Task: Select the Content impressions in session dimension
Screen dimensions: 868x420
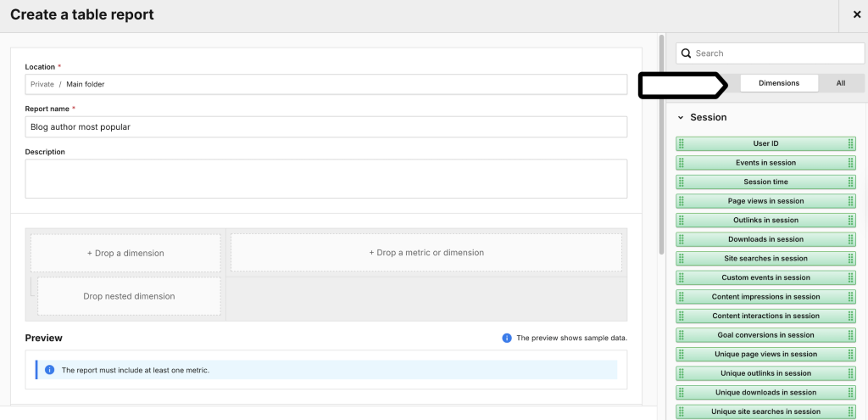Action: [x=765, y=297]
